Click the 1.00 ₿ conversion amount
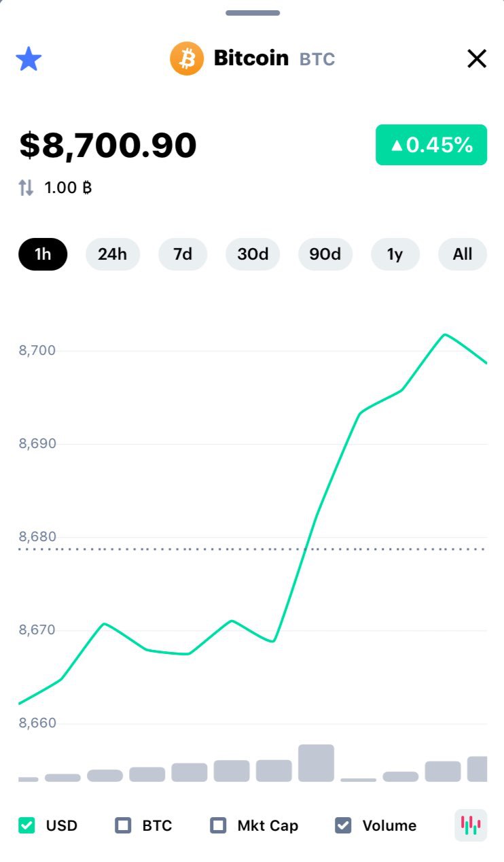Viewport: 504px width, 862px height. tap(68, 188)
